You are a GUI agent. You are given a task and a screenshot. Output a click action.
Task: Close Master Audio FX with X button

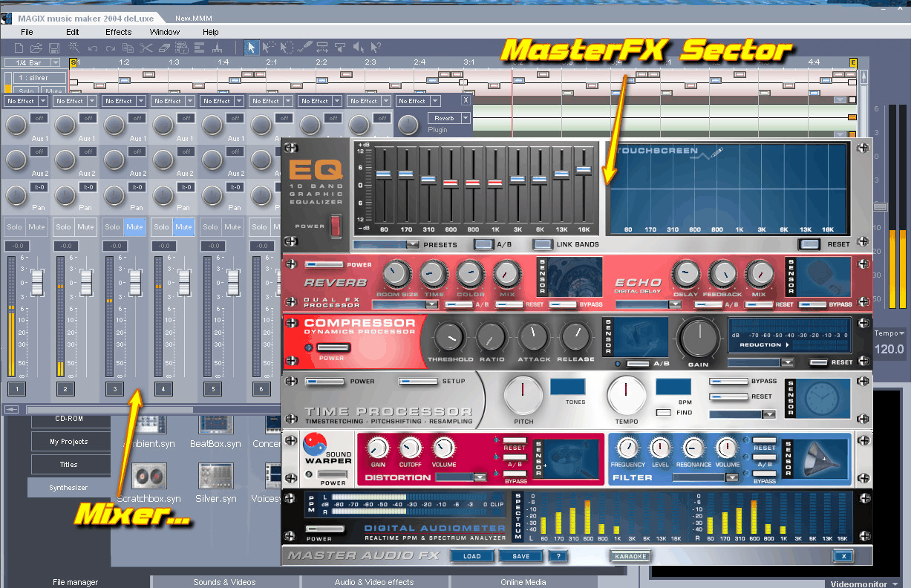coord(842,556)
